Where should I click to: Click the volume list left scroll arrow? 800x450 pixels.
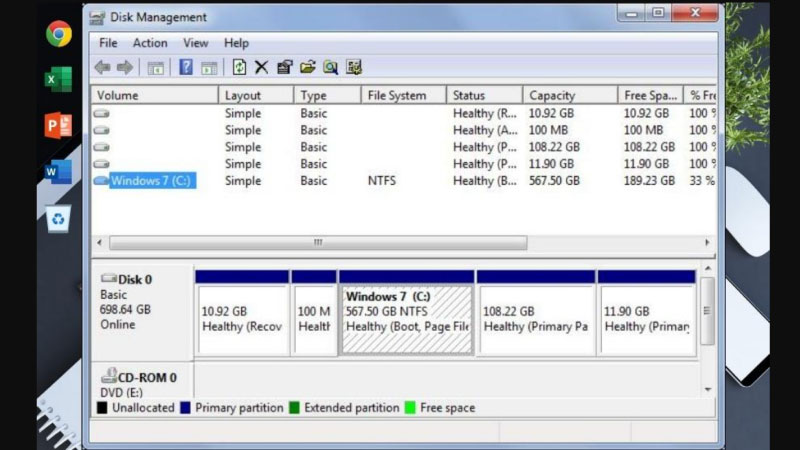(99, 242)
